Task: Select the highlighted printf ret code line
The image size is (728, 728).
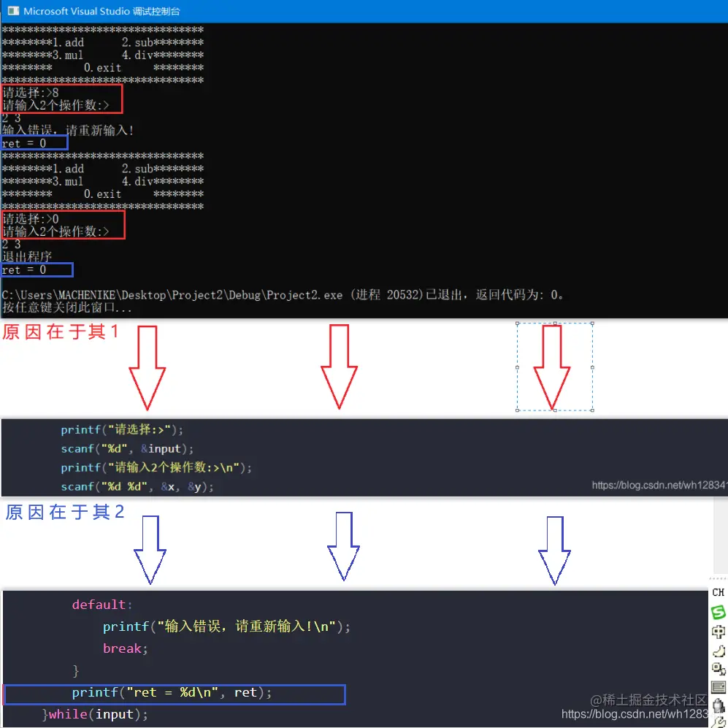Action: pyautogui.click(x=174, y=694)
